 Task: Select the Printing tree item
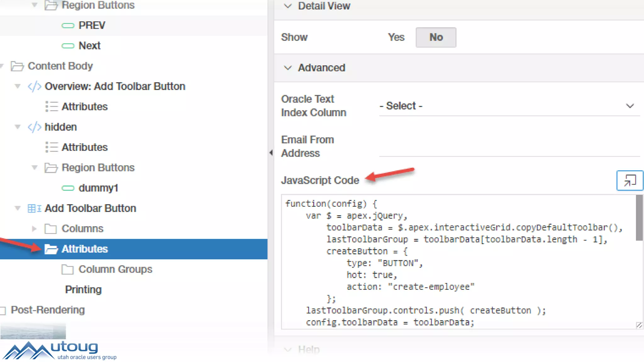tap(83, 289)
